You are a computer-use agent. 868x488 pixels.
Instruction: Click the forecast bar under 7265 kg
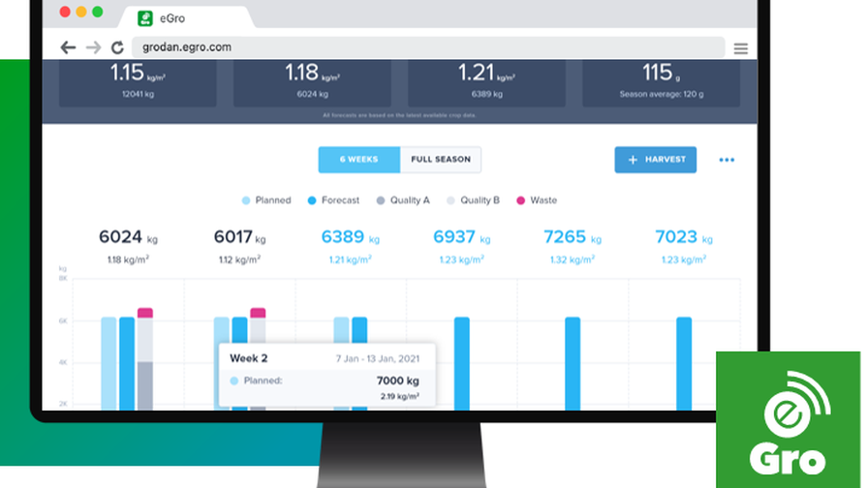tap(573, 363)
